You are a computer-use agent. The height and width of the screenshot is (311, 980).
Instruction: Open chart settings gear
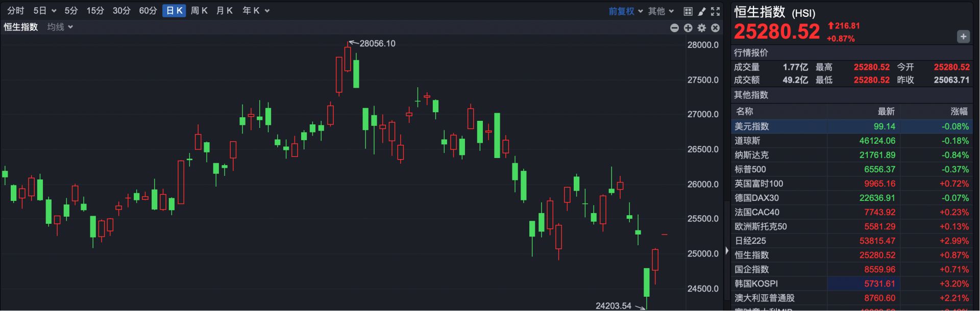point(702,28)
